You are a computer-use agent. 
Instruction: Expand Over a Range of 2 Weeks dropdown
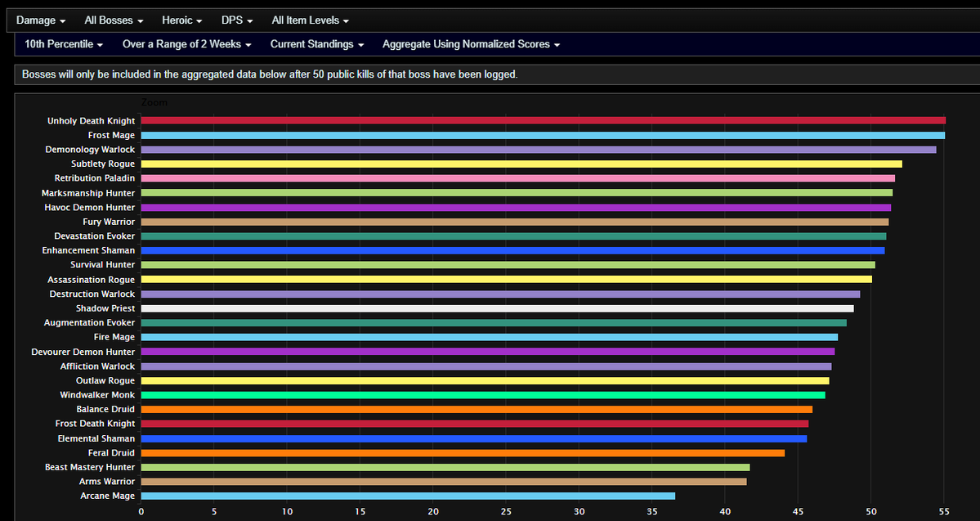187,44
